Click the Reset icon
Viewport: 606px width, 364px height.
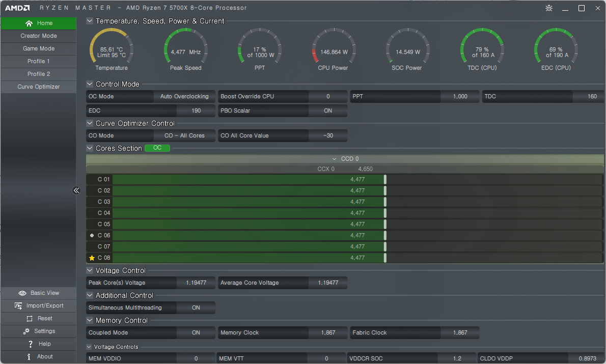pos(30,318)
